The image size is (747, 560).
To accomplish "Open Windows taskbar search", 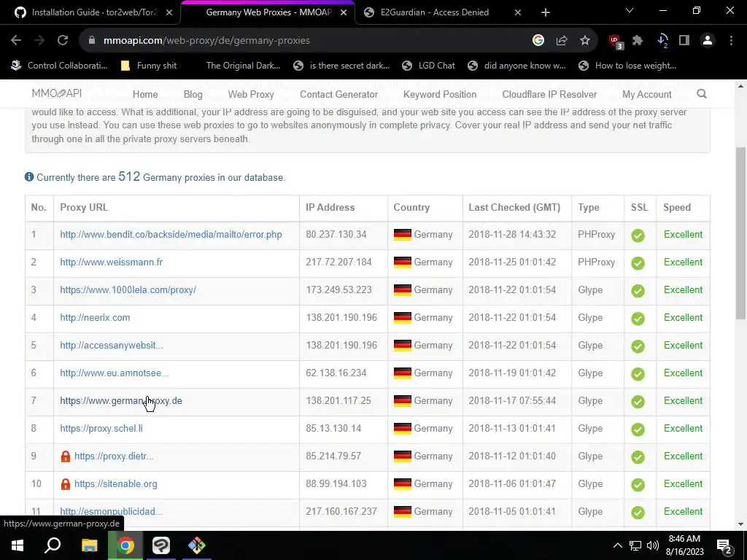I will [53, 545].
